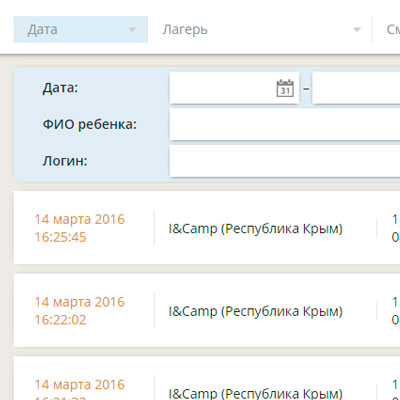400x400 pixels.
Task: Sort by the Дата column header
Action: click(42, 30)
